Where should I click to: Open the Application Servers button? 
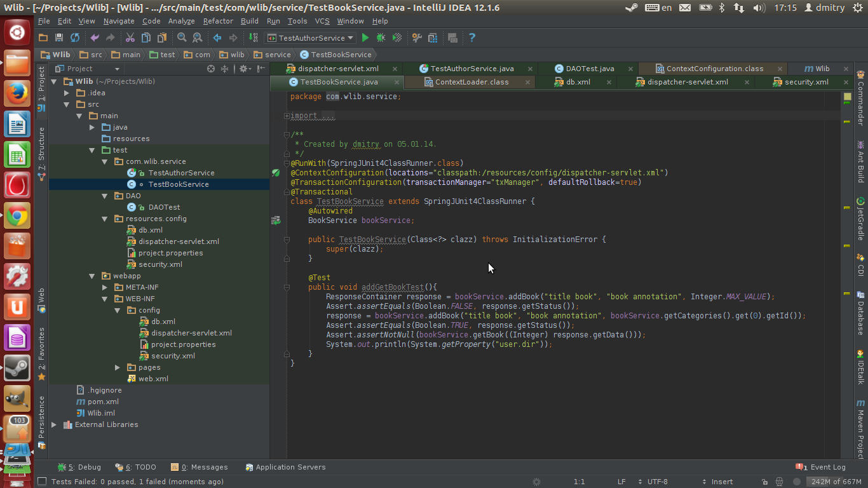(x=285, y=467)
